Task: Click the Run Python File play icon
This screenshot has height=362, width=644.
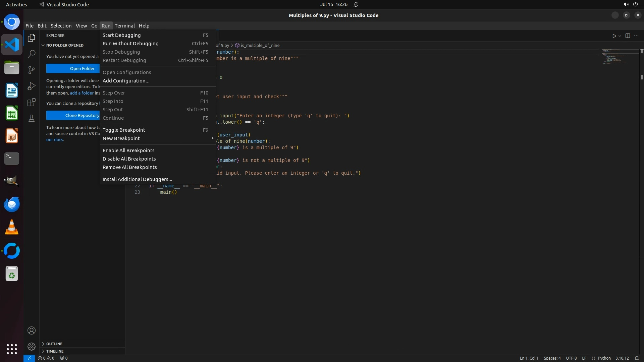Action: pyautogui.click(x=614, y=36)
